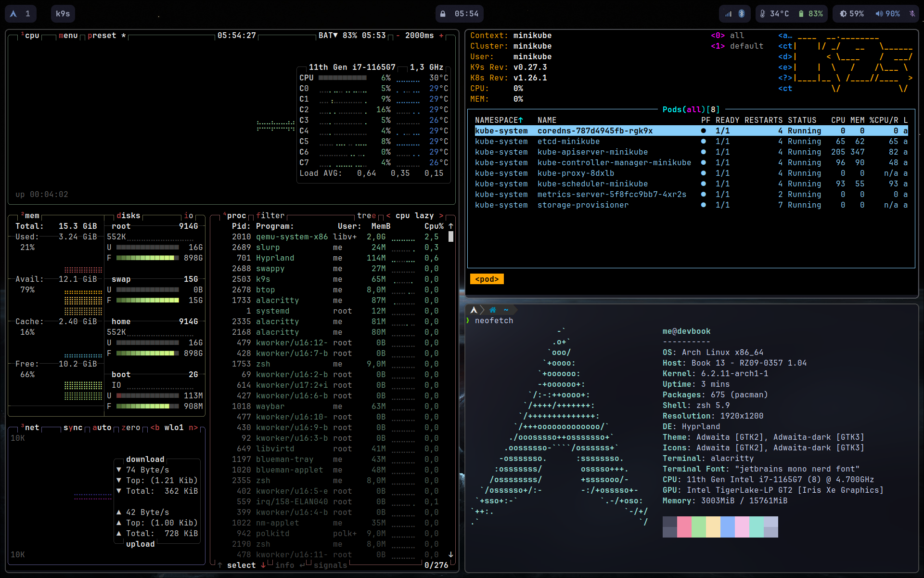Click the select down arrow in proc footer
The width and height of the screenshot is (924, 578).
[263, 565]
